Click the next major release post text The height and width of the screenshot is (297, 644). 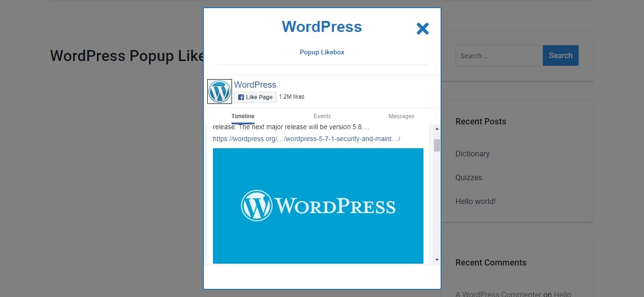tap(291, 127)
